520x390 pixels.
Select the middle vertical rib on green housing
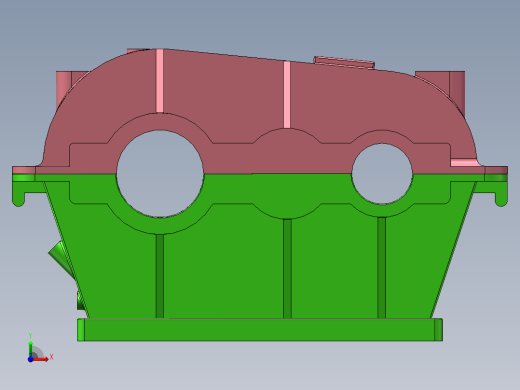(287, 268)
